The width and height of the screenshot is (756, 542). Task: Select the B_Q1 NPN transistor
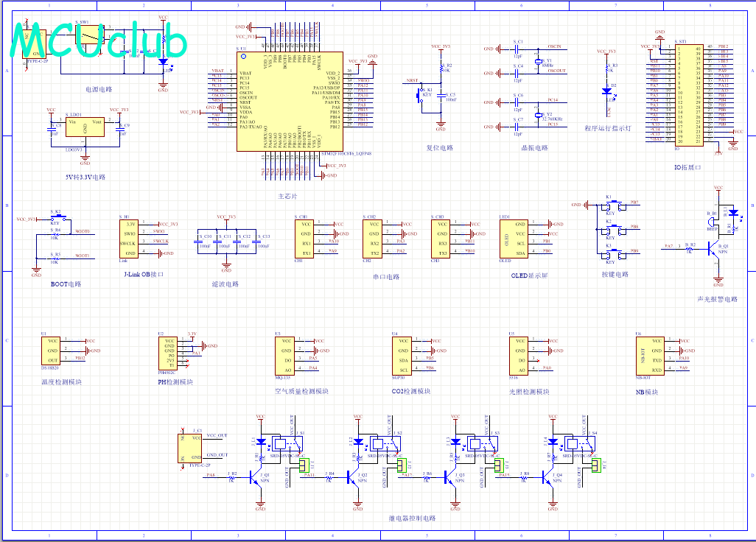(x=713, y=249)
